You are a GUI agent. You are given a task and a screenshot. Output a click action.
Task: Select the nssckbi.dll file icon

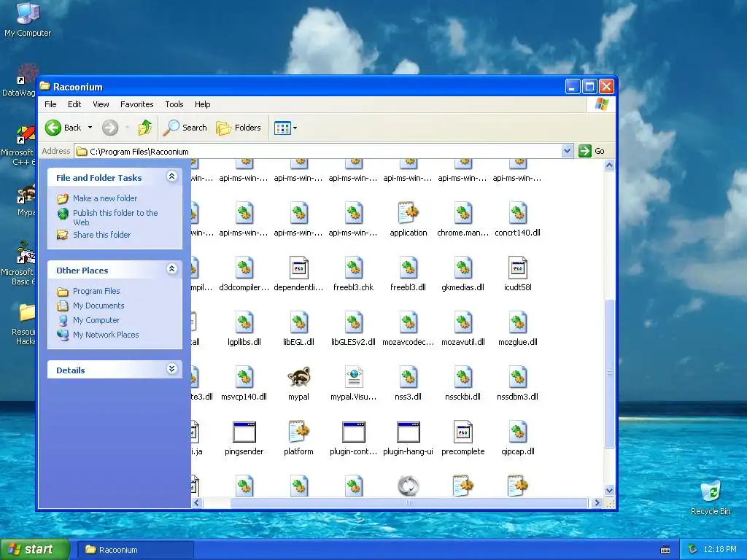tap(463, 377)
